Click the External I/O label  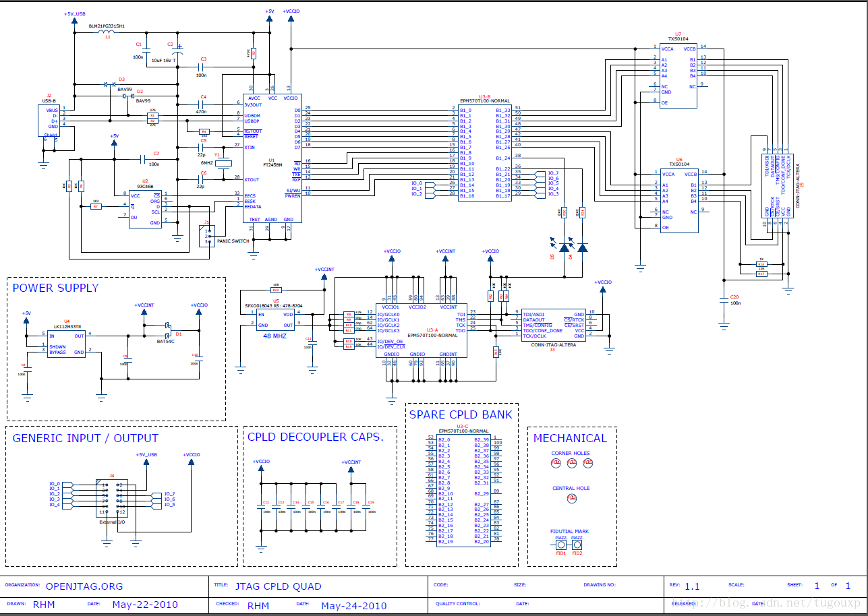tap(112, 522)
